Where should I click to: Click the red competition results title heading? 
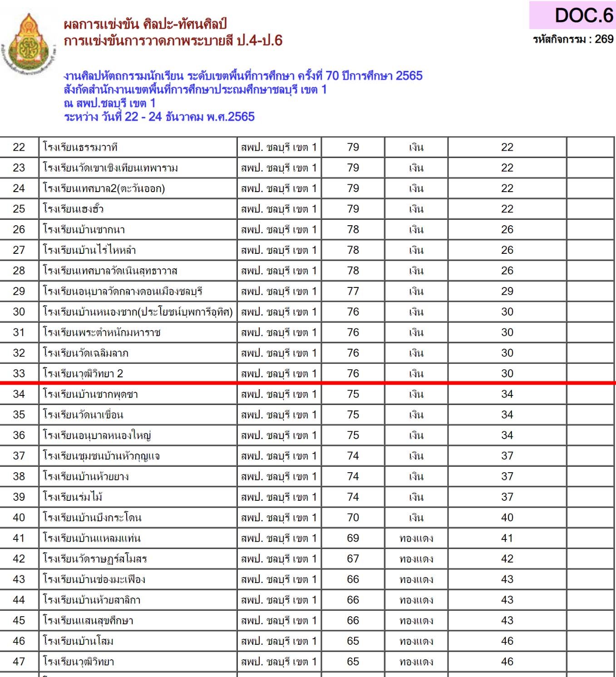(172, 32)
